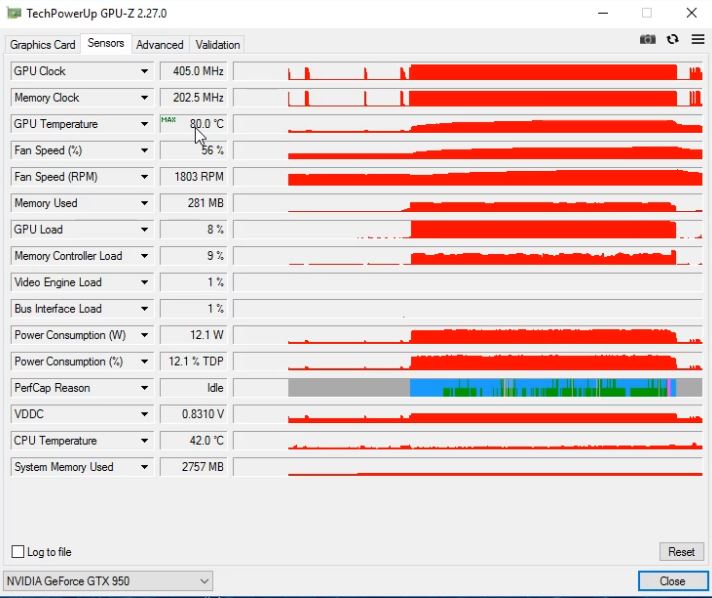This screenshot has width=712, height=598.
Task: Take a screenshot with the camera icon
Action: (x=648, y=40)
